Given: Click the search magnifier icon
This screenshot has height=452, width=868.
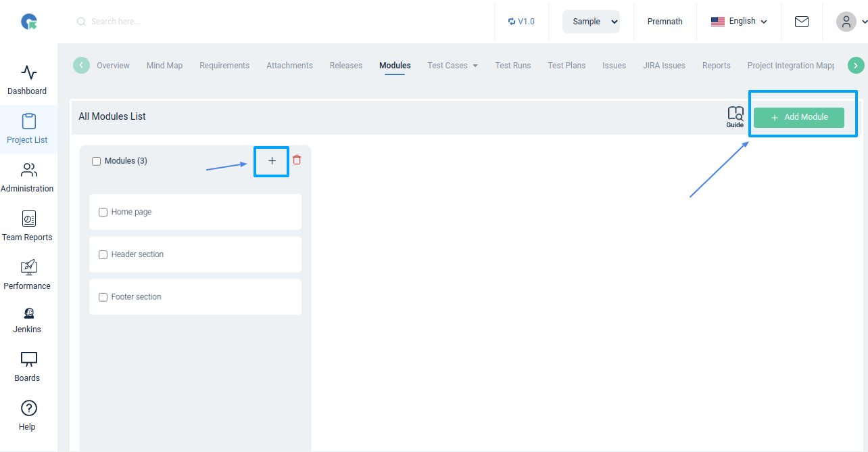Looking at the screenshot, I should coord(81,22).
